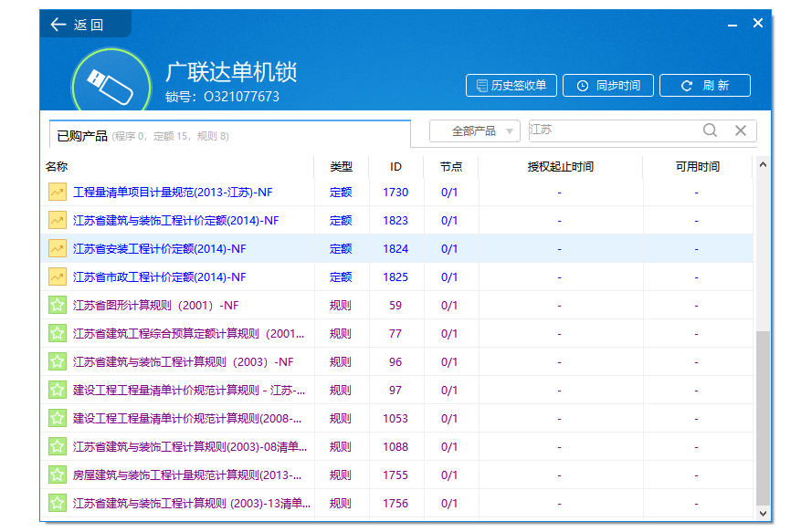This screenshot has width=801, height=532.
Task: Sort by the ID column header
Action: pos(395,166)
